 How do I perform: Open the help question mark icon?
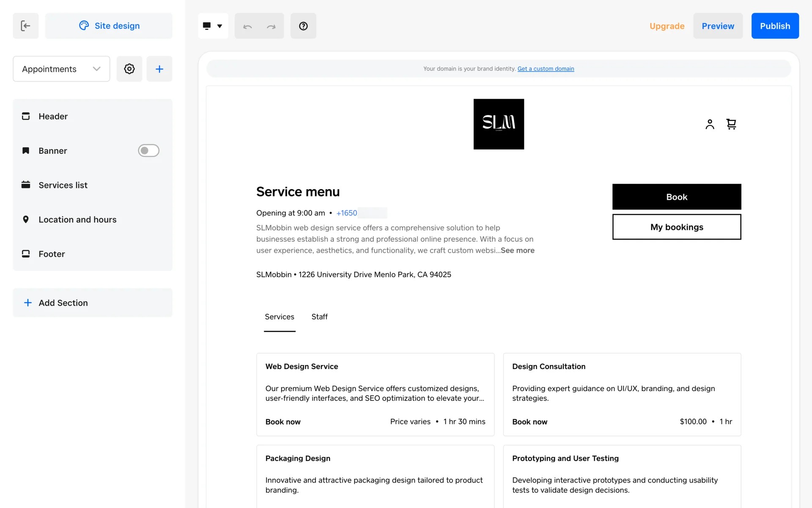click(x=303, y=26)
